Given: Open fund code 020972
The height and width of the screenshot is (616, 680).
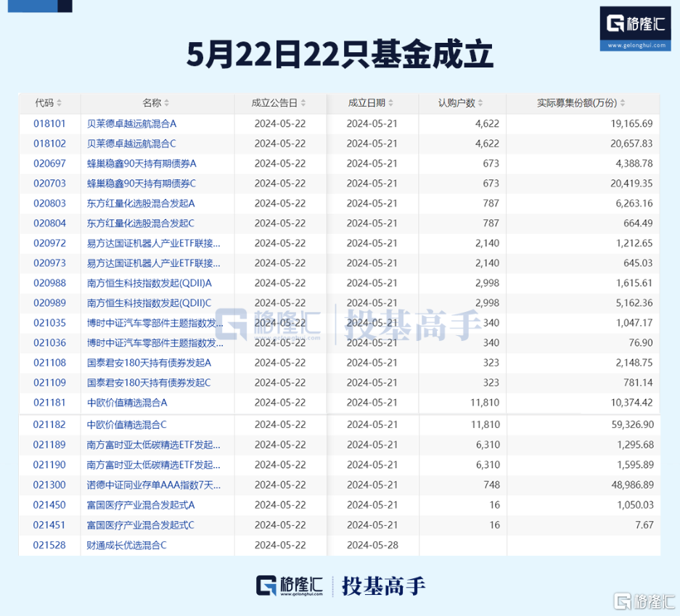Looking at the screenshot, I should pyautogui.click(x=49, y=243).
